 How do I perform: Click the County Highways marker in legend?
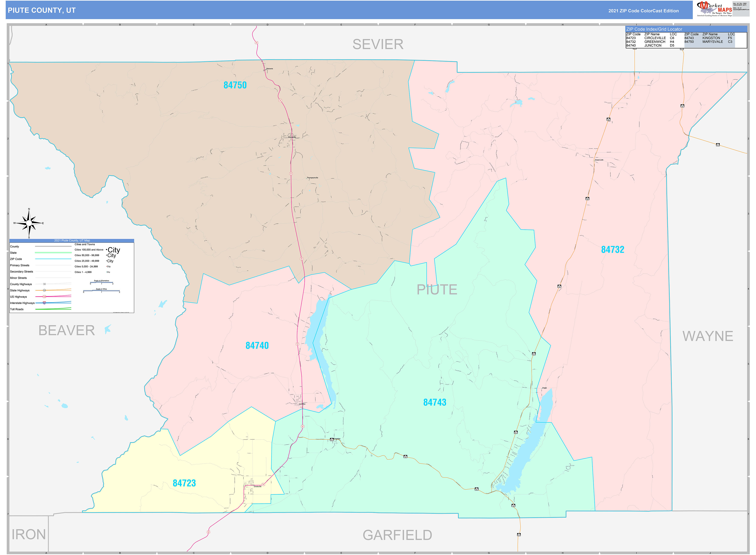point(44,284)
